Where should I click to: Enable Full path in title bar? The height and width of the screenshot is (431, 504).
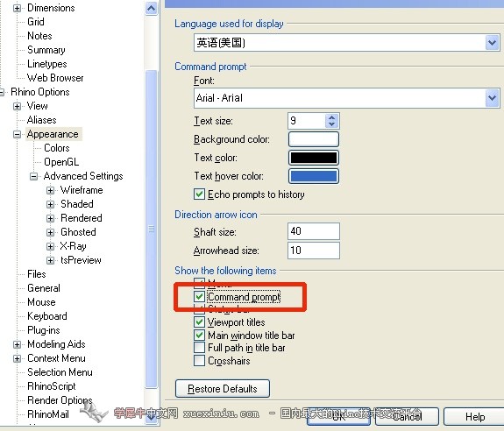coord(199,348)
